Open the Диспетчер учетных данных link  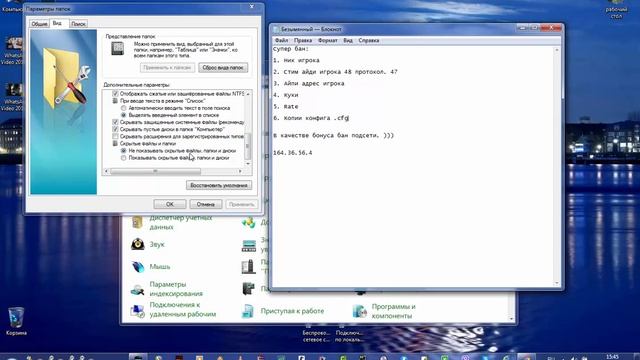(x=181, y=222)
